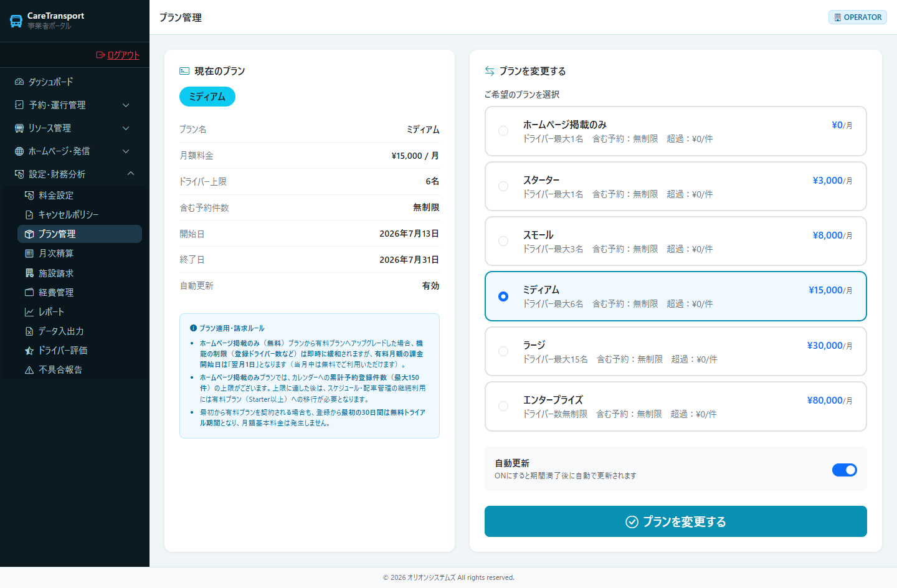Screen dimensions: 897x588
Task: Expand the 予約・運行管理 chevron
Action: pos(126,105)
